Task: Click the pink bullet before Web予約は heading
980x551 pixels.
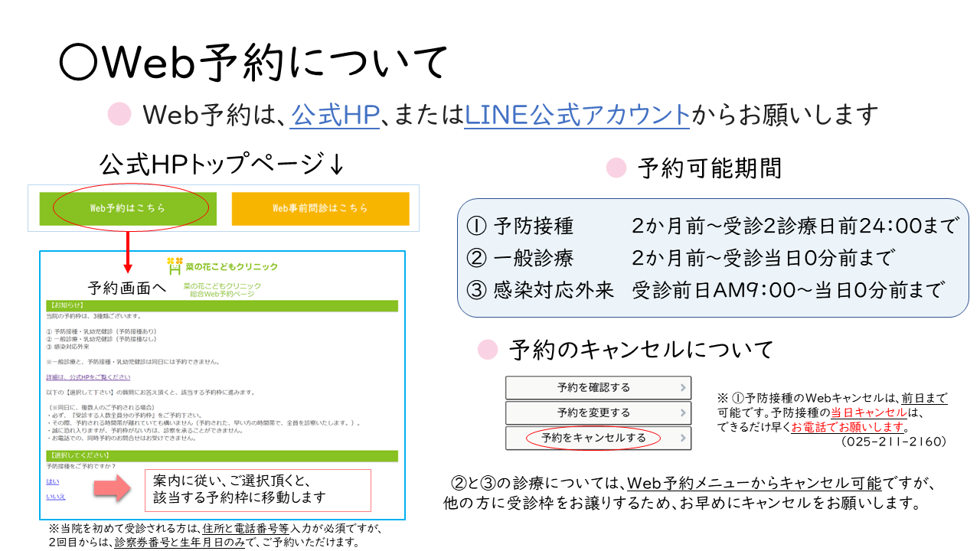Action: [x=120, y=114]
